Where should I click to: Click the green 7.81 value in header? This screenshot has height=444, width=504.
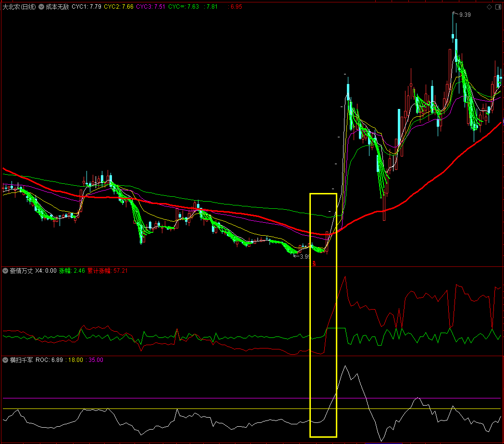pyautogui.click(x=211, y=7)
